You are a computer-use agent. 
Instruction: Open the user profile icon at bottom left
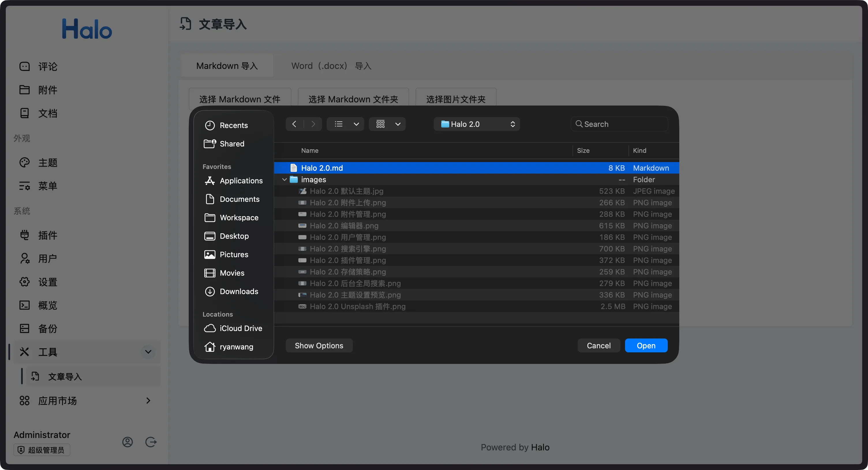[x=127, y=442]
